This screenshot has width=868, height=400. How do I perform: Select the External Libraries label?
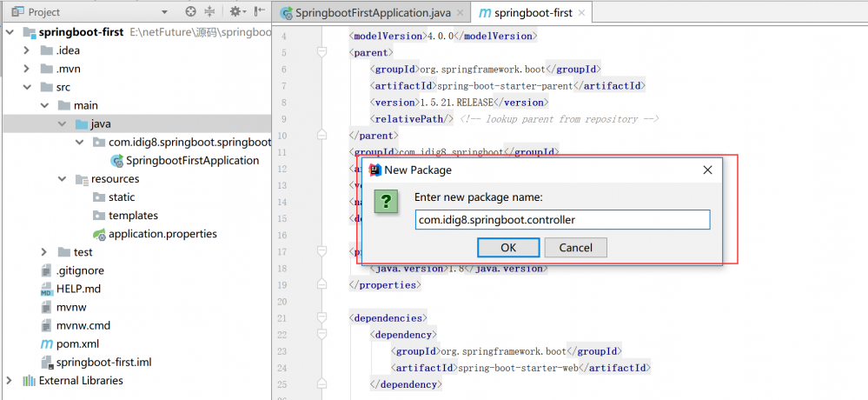tap(81, 381)
